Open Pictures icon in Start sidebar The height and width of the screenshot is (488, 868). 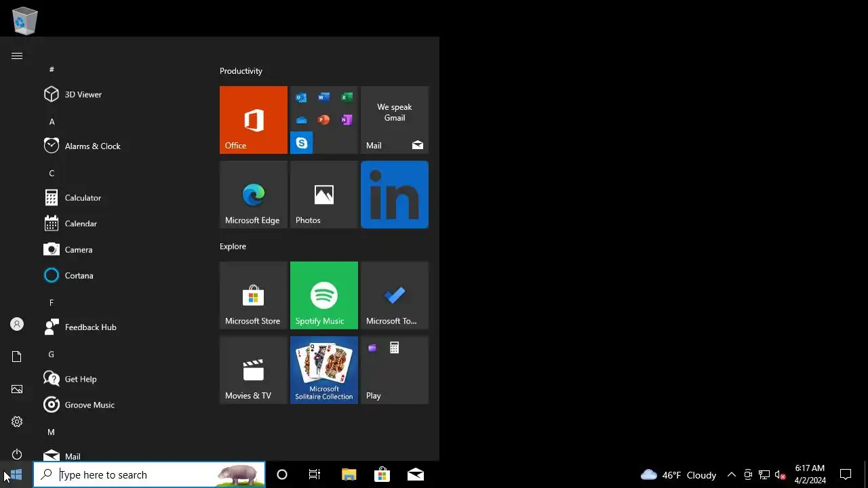pyautogui.click(x=17, y=389)
